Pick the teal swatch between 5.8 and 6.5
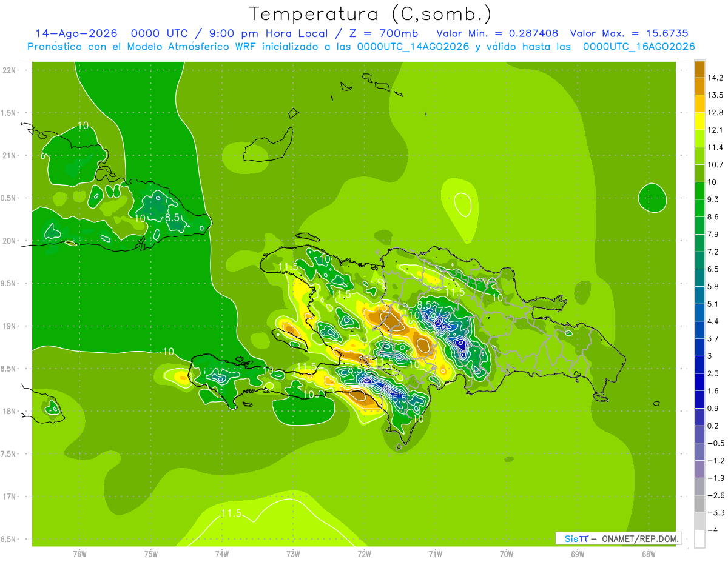728x562 pixels. tap(699, 277)
